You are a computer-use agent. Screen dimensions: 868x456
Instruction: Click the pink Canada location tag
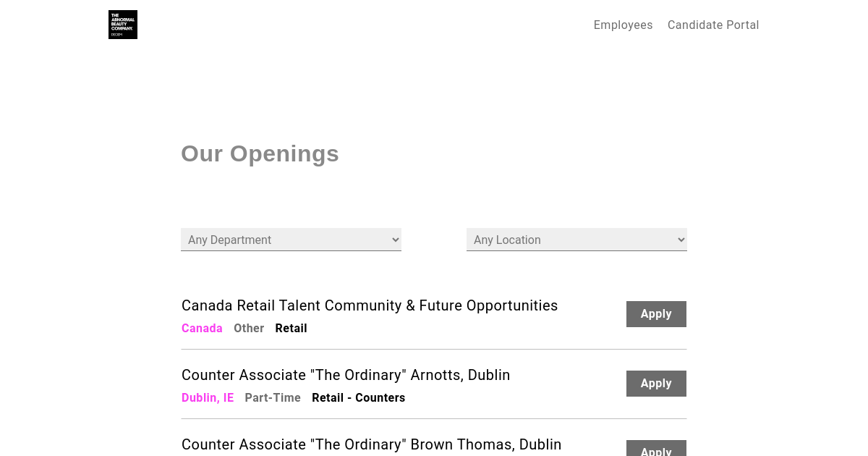click(x=202, y=329)
